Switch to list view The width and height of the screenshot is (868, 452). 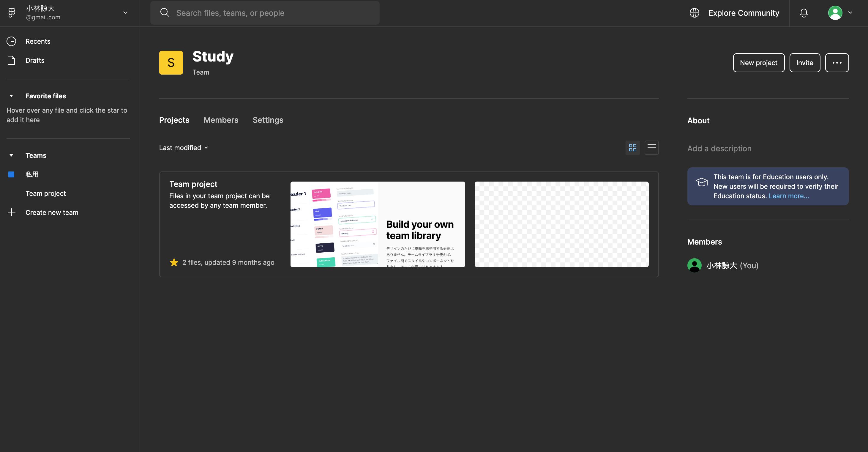(651, 148)
